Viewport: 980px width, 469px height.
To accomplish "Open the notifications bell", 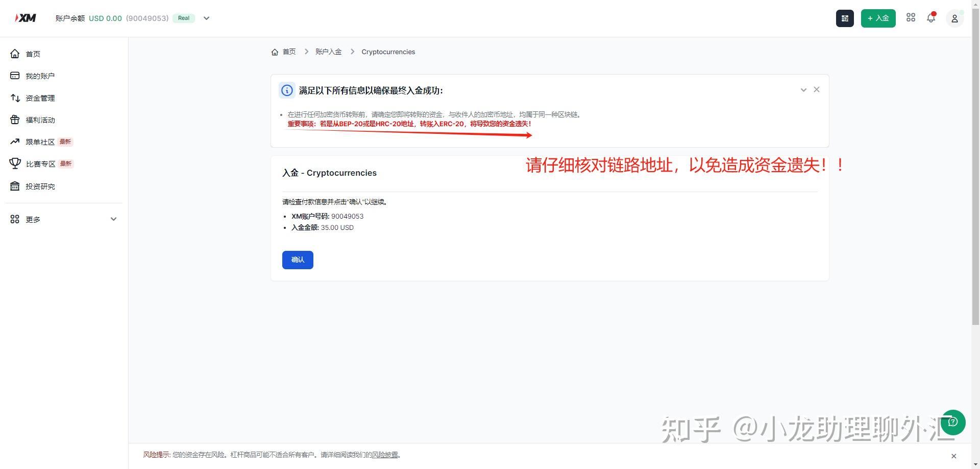I will tap(931, 18).
